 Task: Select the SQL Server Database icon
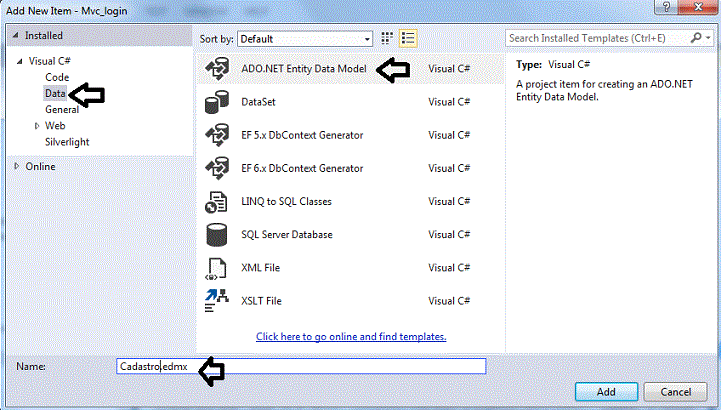pos(216,235)
